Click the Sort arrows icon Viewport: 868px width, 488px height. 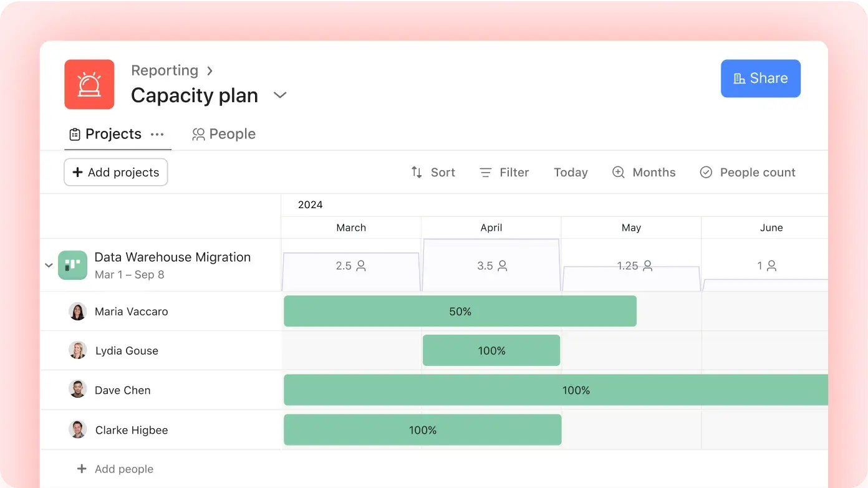coord(417,172)
